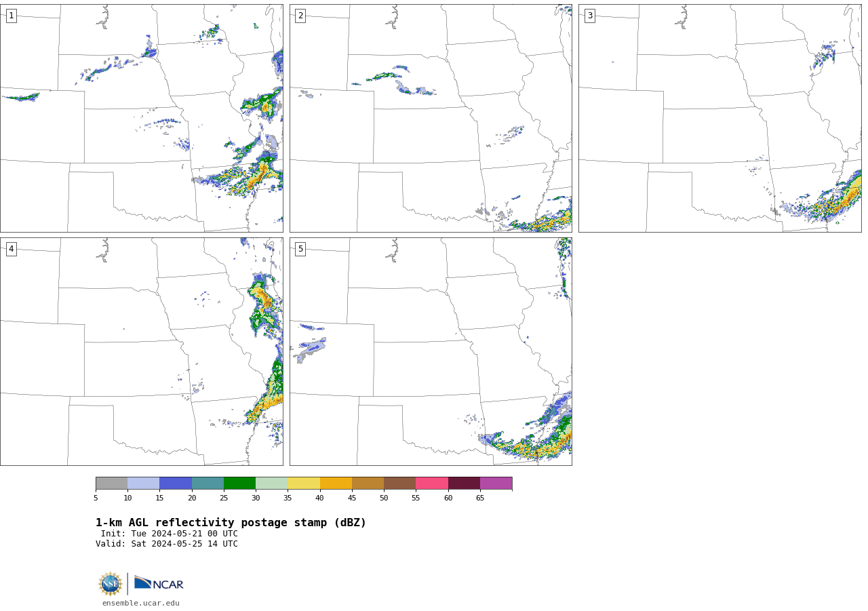This screenshot has height=611, width=868.
Task: Click the teal 20-25 dBZ swatch
Action: [208, 484]
